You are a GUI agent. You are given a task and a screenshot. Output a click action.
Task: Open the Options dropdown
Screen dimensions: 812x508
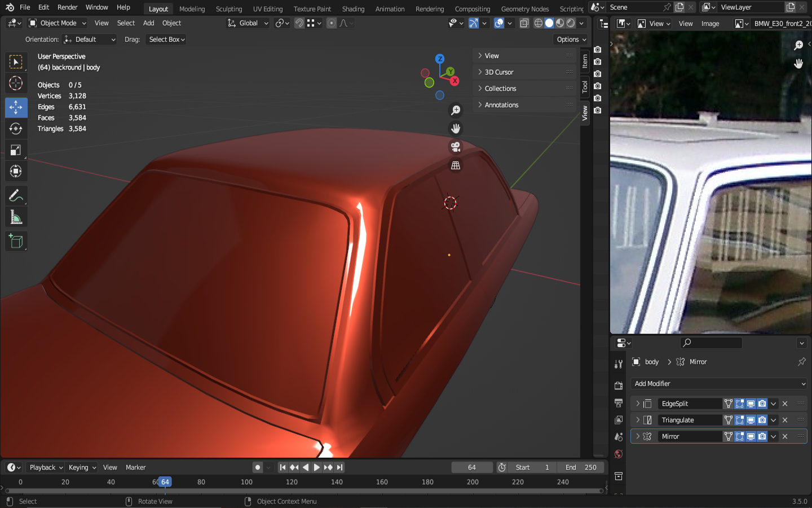[571, 40]
